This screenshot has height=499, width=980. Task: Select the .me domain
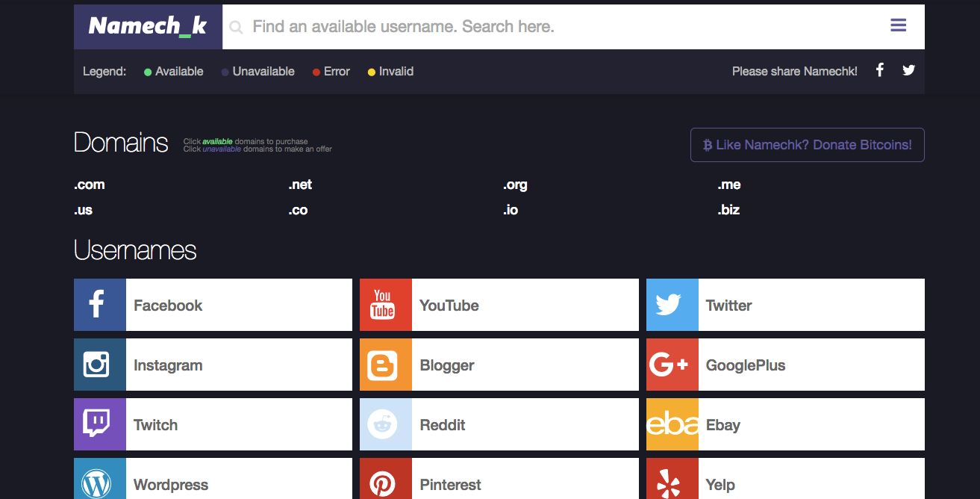pyautogui.click(x=729, y=185)
